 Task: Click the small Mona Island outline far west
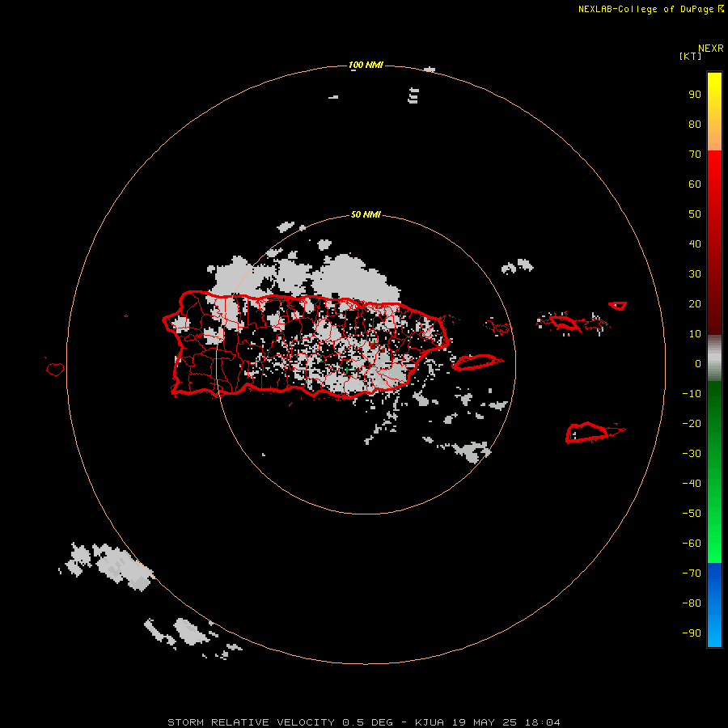pyautogui.click(x=55, y=369)
